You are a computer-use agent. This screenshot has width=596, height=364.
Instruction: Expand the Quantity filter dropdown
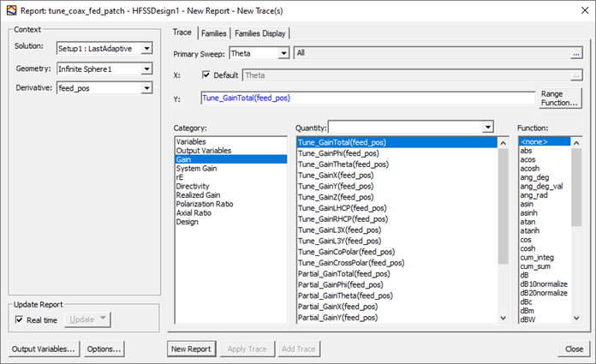tap(487, 127)
